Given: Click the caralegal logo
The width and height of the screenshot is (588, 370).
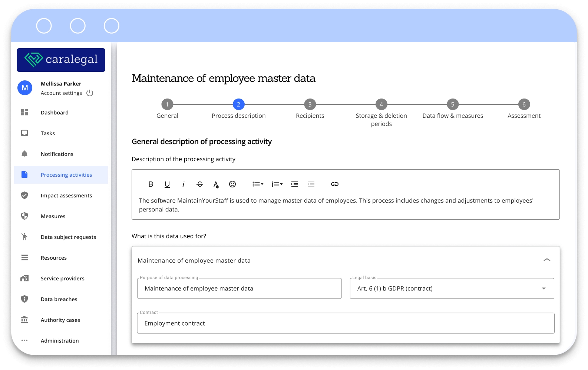Looking at the screenshot, I should pos(61,60).
